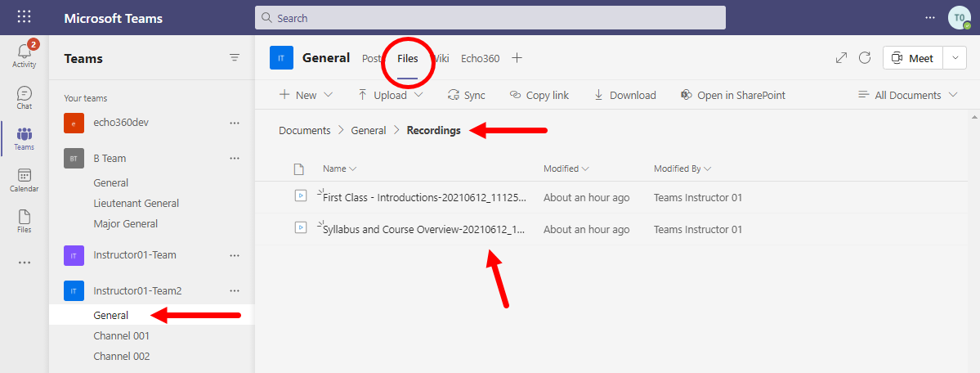This screenshot has width=980, height=373.
Task: Select Channel 001
Action: [x=121, y=336]
